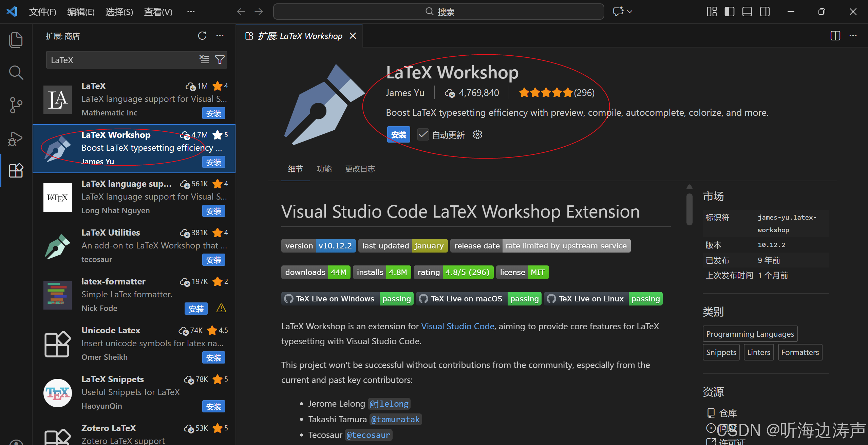Expand the overflow menu bar items

pyautogui.click(x=191, y=12)
